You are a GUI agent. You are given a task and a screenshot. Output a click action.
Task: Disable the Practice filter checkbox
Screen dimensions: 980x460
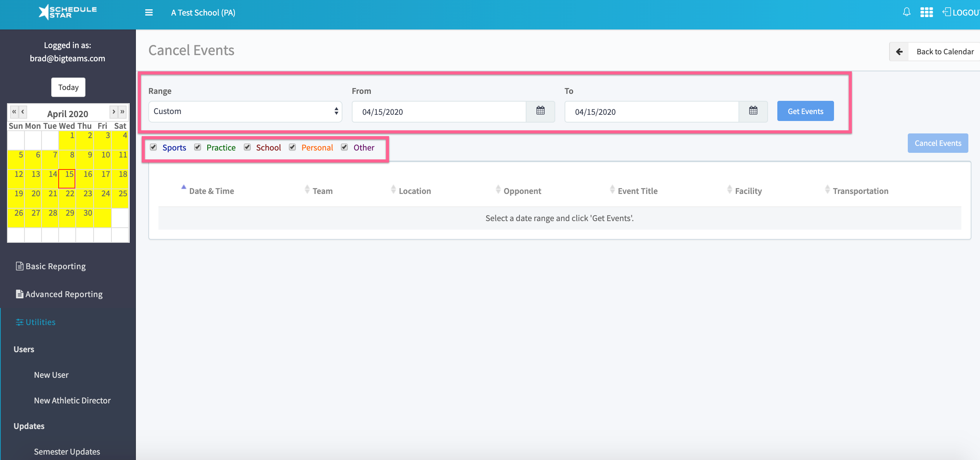tap(198, 147)
